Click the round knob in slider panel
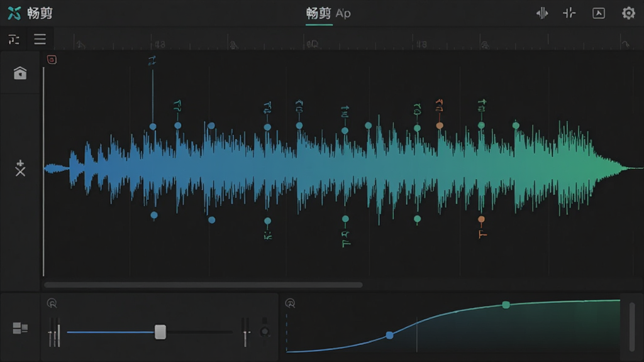 click(265, 331)
